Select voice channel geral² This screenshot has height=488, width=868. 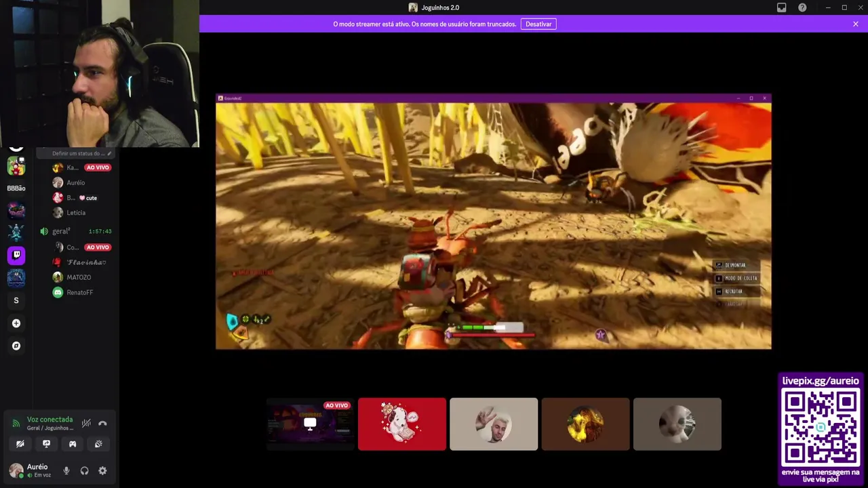pyautogui.click(x=61, y=231)
